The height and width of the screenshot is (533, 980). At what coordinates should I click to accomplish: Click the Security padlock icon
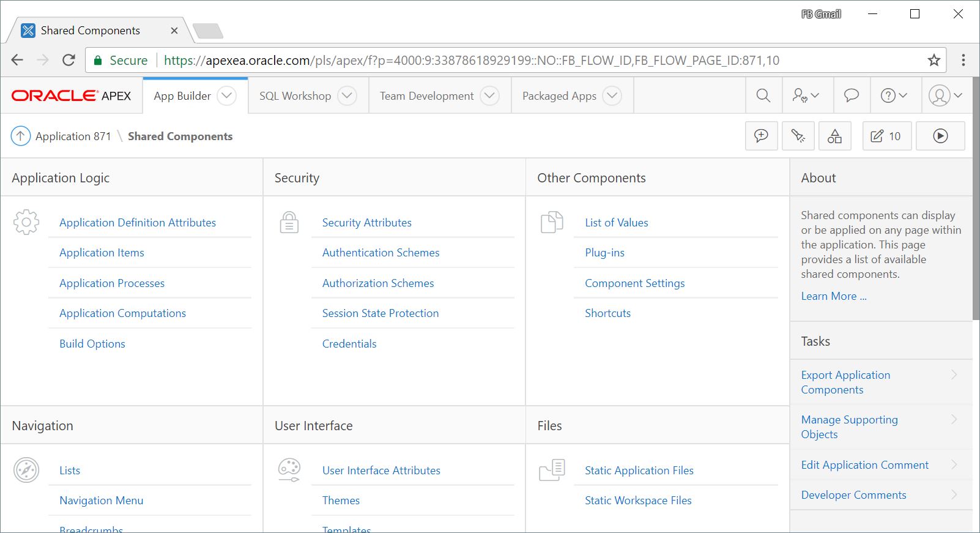(x=289, y=222)
